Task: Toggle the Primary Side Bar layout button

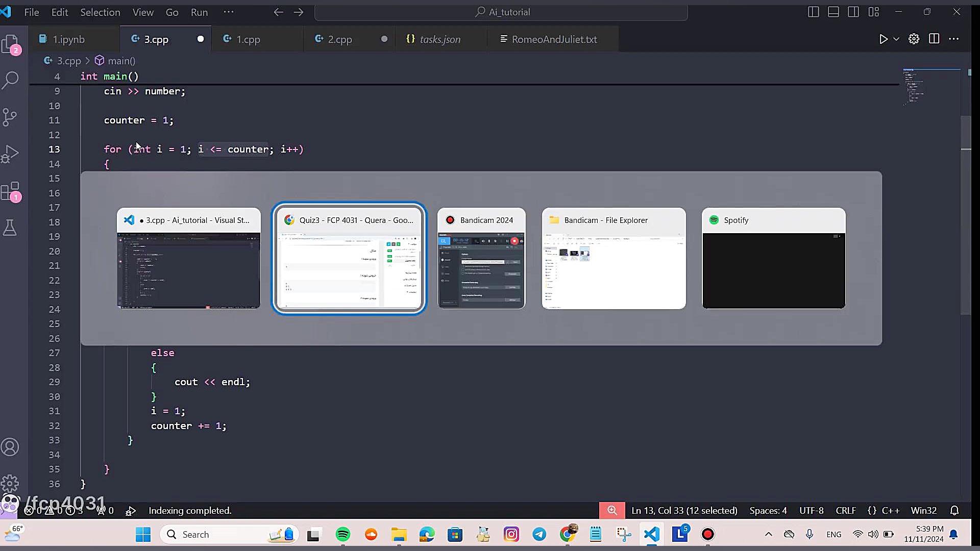Action: [814, 12]
